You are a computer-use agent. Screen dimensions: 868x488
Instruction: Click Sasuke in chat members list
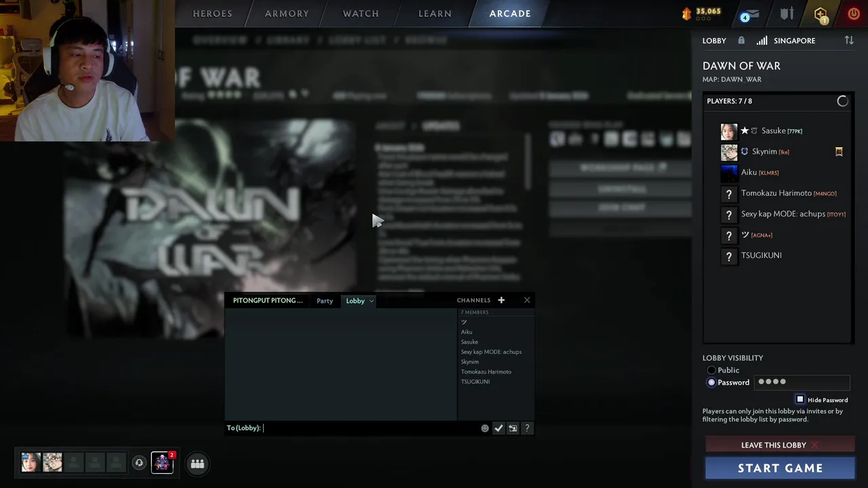pos(469,342)
